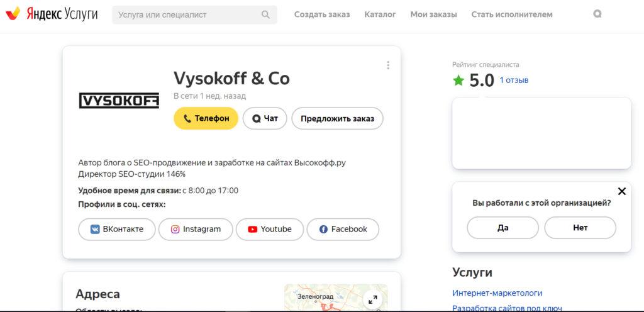644x312 pixels.
Task: Answer Да in the survey card
Action: coord(502,228)
